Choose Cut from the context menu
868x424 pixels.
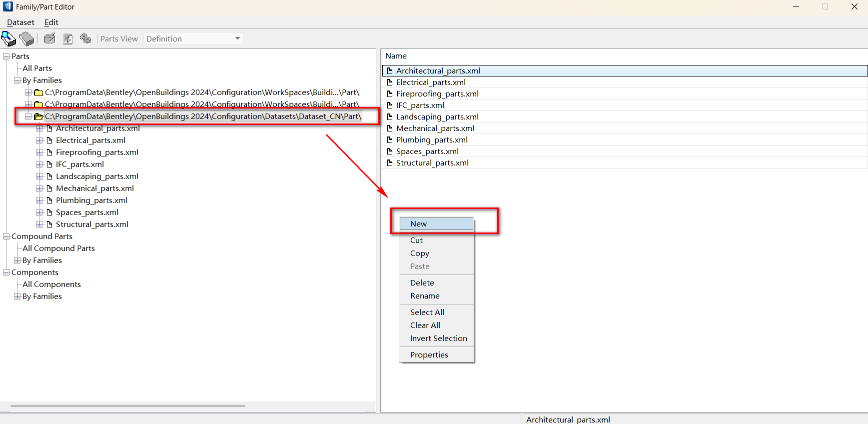pyautogui.click(x=436, y=240)
